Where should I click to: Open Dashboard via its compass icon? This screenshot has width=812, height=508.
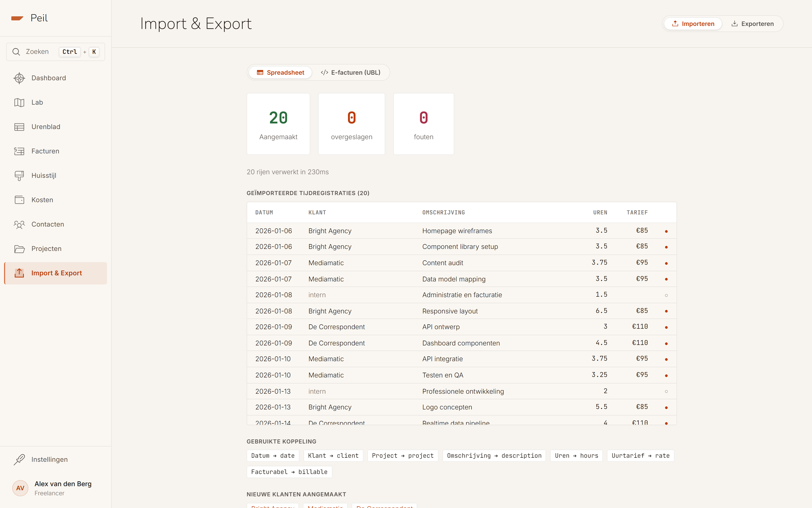pos(19,78)
